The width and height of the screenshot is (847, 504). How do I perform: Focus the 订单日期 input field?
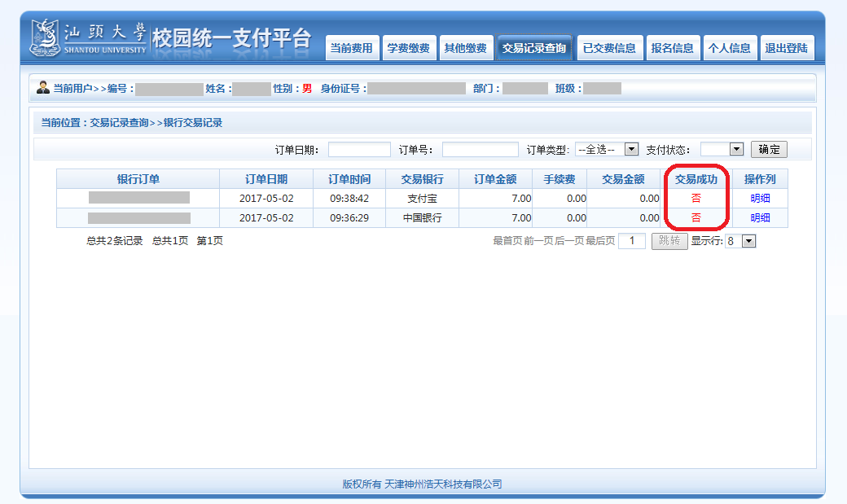[359, 150]
